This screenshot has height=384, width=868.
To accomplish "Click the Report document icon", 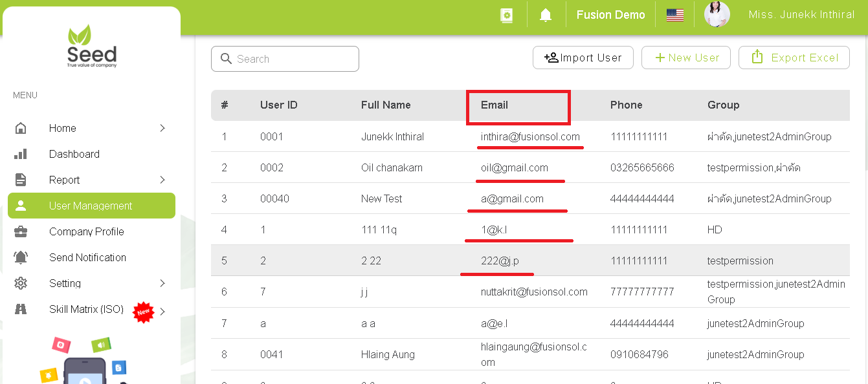I will (x=21, y=180).
